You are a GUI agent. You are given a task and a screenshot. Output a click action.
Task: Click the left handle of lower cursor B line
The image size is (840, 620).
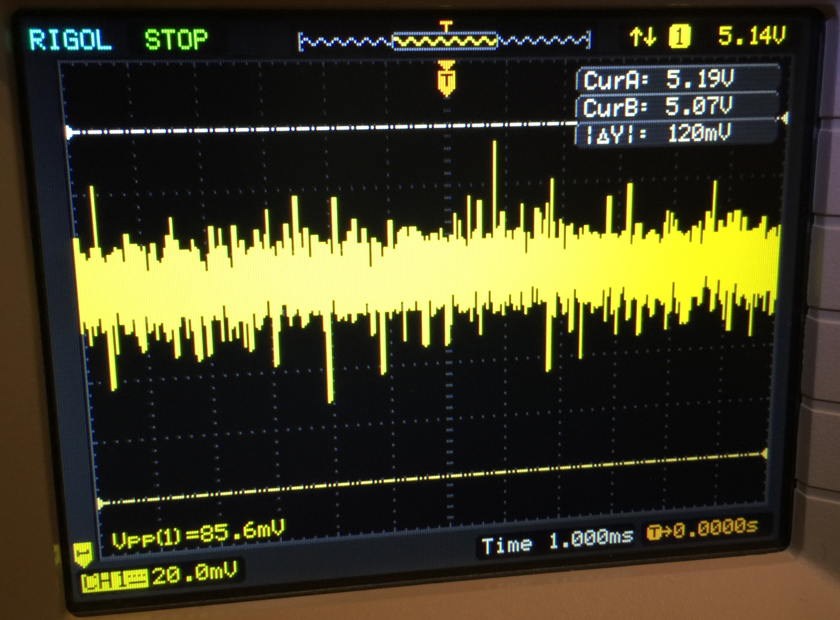(x=100, y=504)
